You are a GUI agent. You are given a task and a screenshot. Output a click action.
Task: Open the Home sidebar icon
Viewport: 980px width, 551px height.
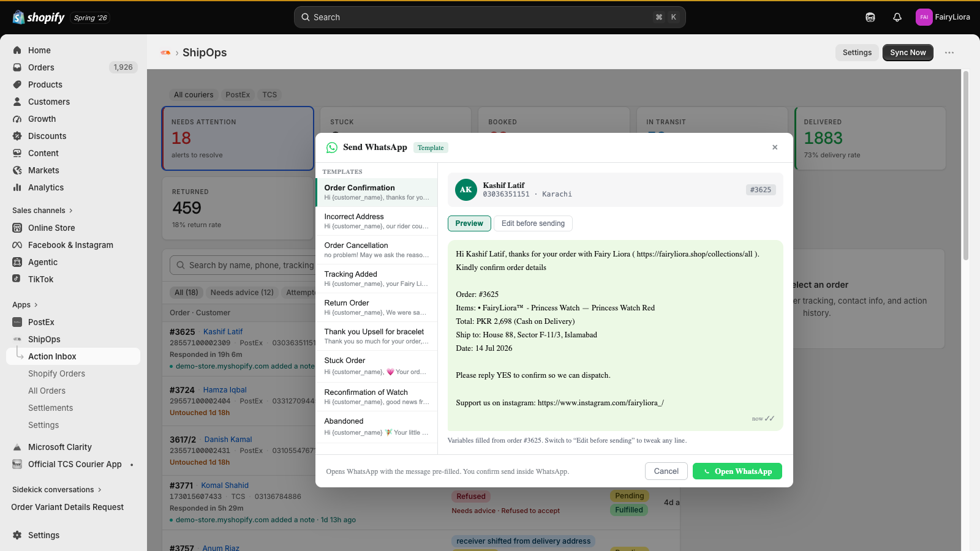click(x=17, y=50)
